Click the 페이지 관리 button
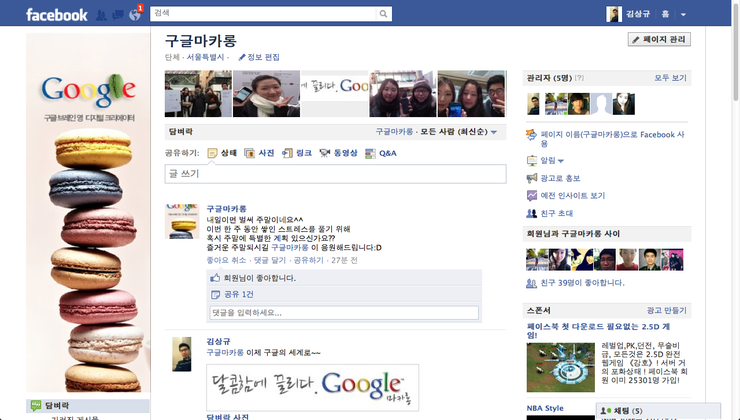 pos(673,39)
